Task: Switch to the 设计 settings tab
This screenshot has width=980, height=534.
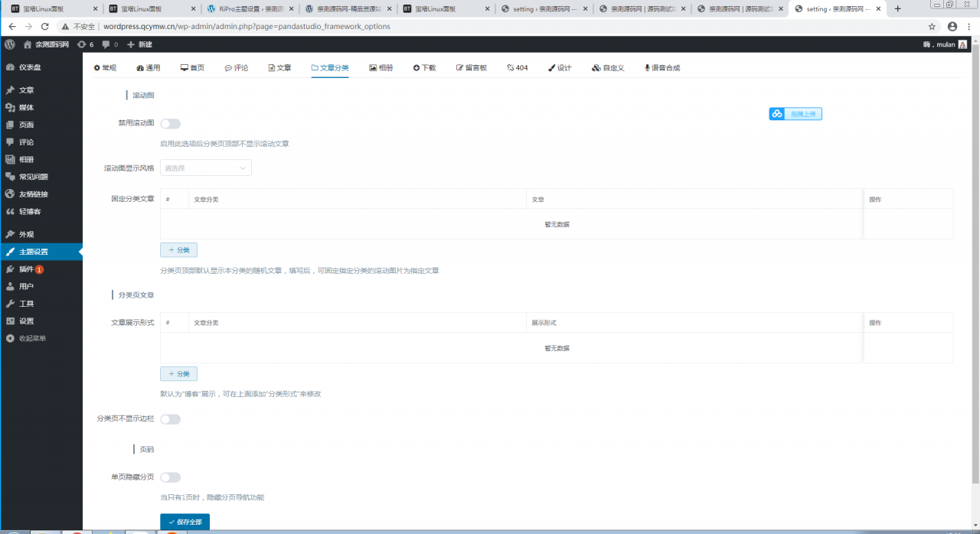Action: point(560,68)
